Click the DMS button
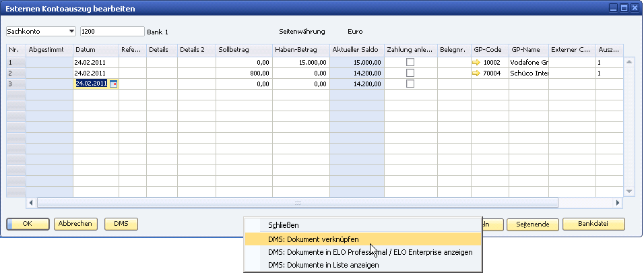Image resolution: width=644 pixels, height=273 pixels. click(x=121, y=224)
